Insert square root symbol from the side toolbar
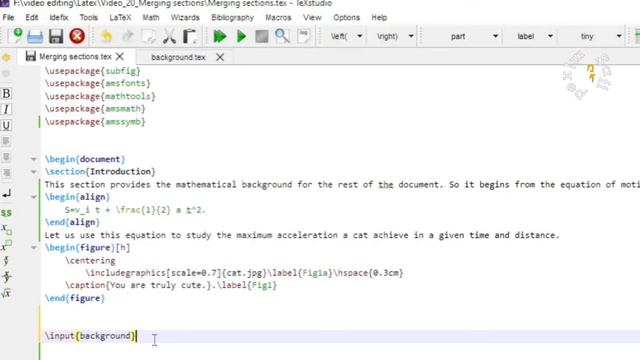 (x=6, y=293)
